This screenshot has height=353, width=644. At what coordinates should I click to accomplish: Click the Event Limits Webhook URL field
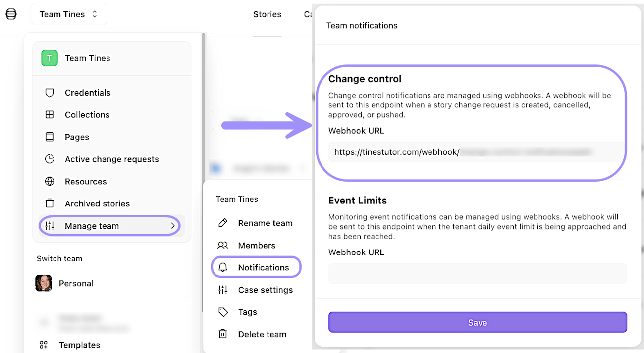coord(478,273)
